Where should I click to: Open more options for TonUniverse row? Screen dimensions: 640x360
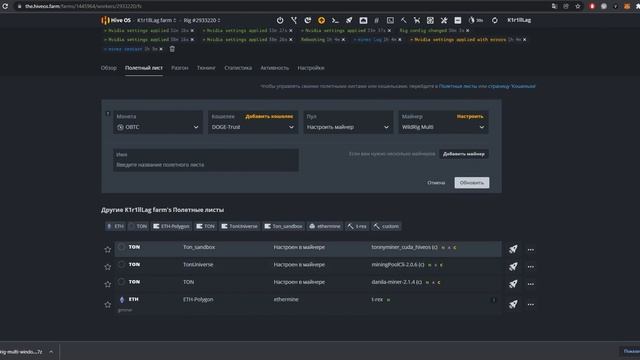click(x=531, y=267)
